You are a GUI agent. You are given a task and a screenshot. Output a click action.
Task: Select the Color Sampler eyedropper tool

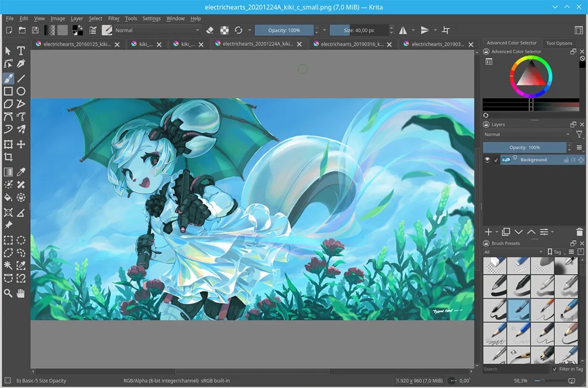pos(21,172)
